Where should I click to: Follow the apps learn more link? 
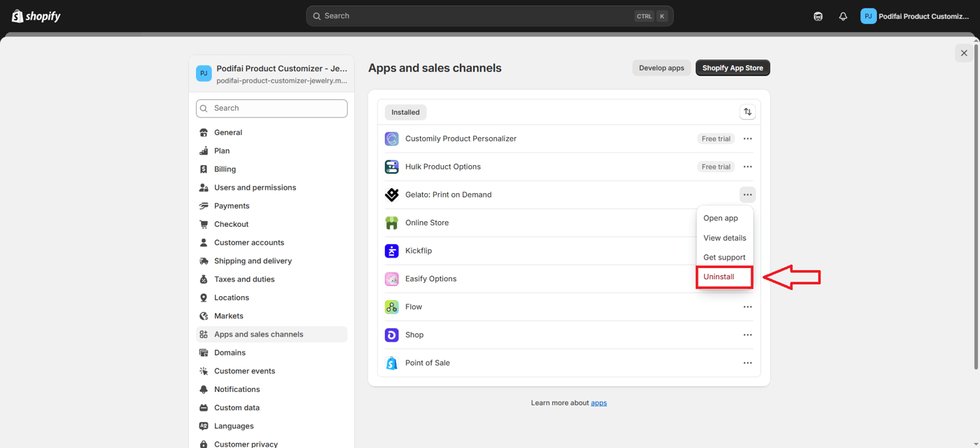click(598, 403)
